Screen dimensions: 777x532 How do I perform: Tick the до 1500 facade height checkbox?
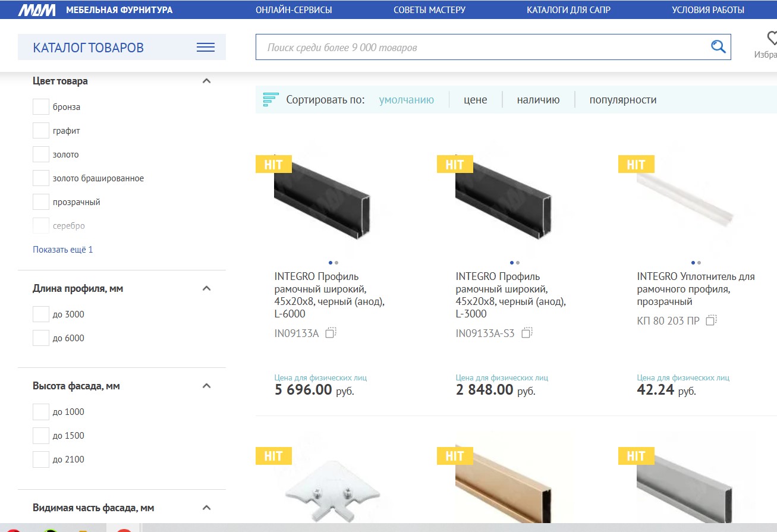point(41,436)
